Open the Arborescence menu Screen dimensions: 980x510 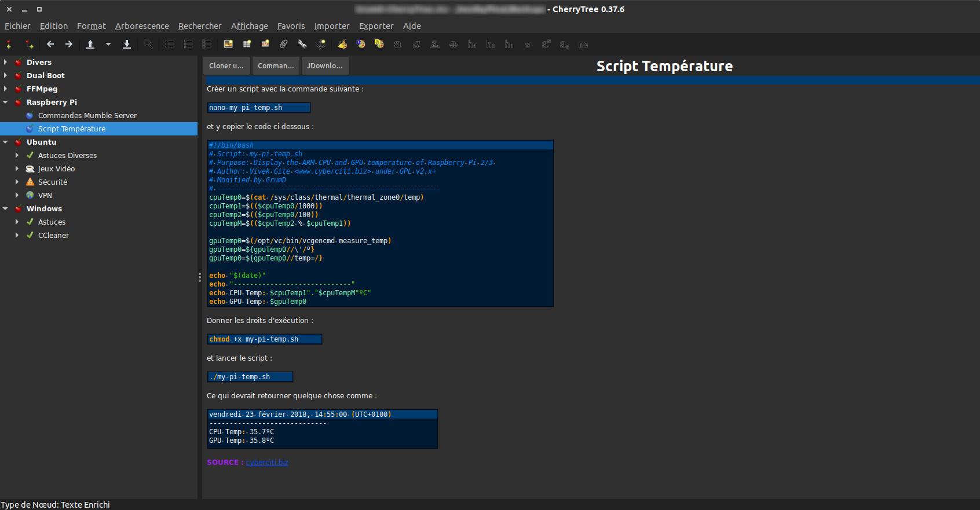pyautogui.click(x=142, y=26)
